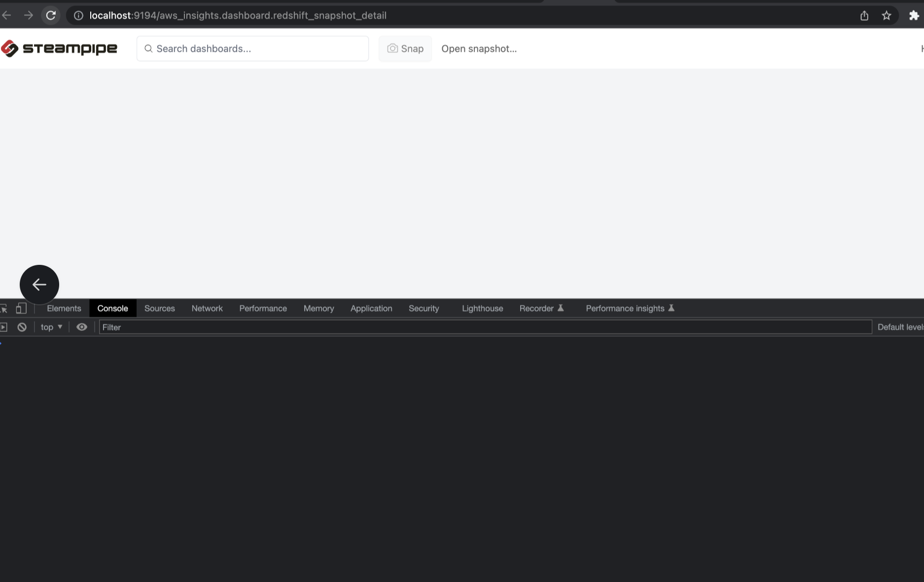
Task: Toggle Performance insights experimental flask
Action: coord(672,308)
